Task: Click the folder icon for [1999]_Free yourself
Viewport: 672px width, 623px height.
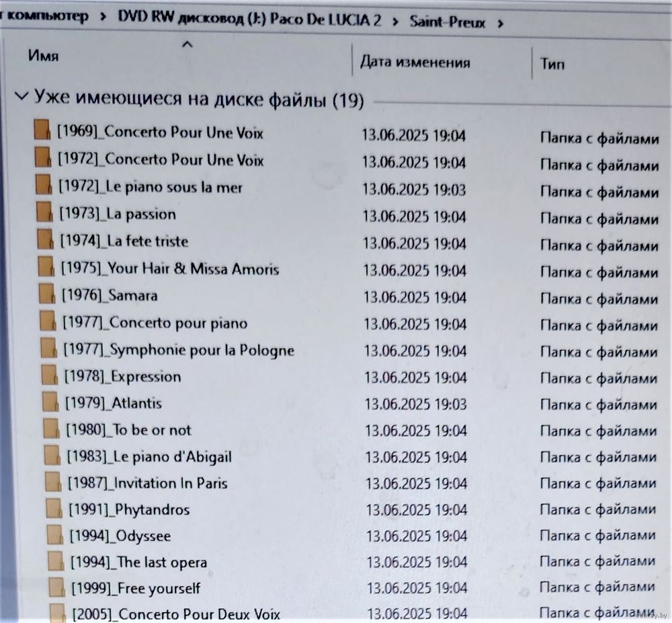Action: click(x=56, y=587)
